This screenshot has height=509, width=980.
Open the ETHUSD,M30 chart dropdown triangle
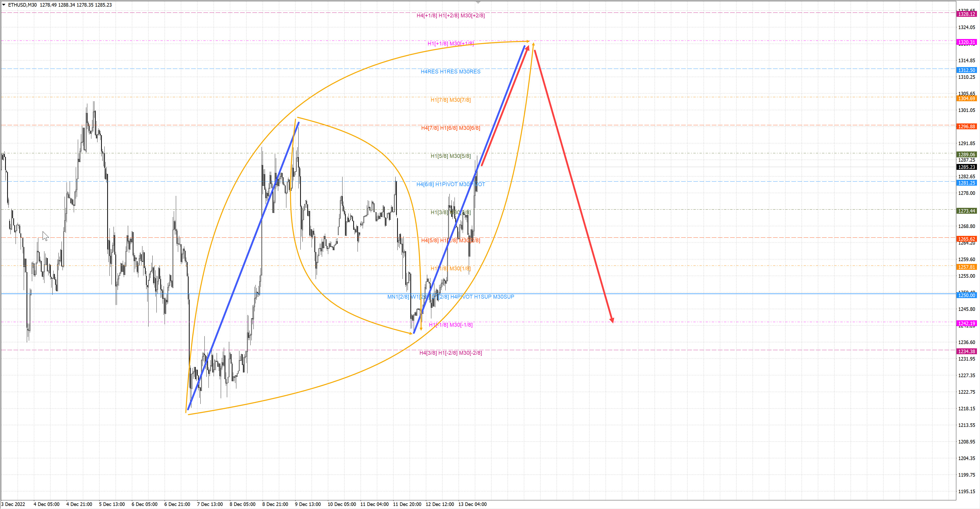click(4, 5)
